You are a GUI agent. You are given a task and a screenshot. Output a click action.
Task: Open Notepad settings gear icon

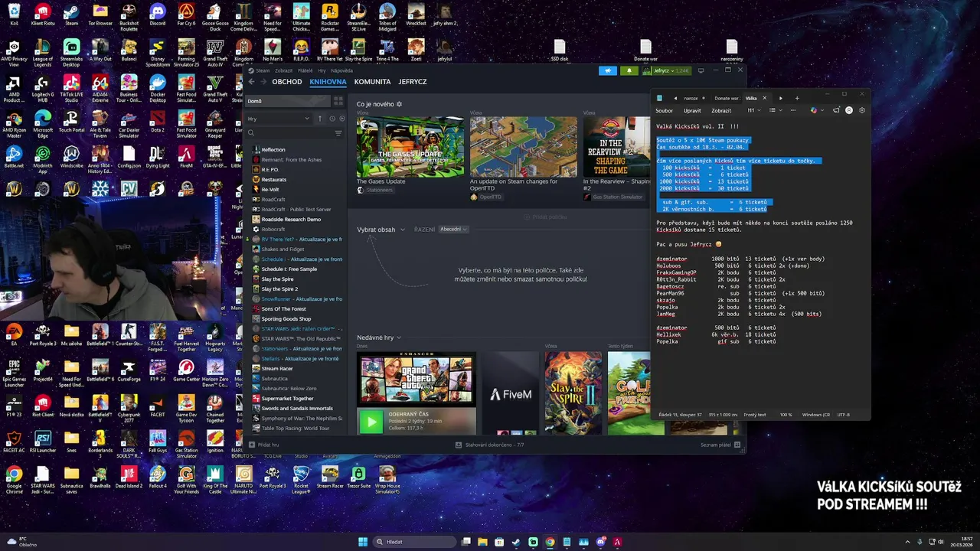(x=862, y=110)
